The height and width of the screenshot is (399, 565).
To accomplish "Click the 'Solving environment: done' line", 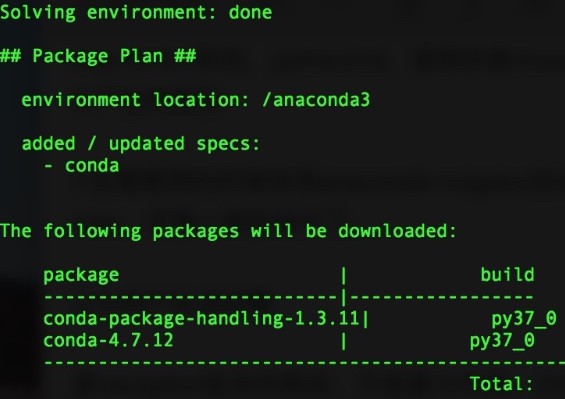I will click(x=136, y=13).
